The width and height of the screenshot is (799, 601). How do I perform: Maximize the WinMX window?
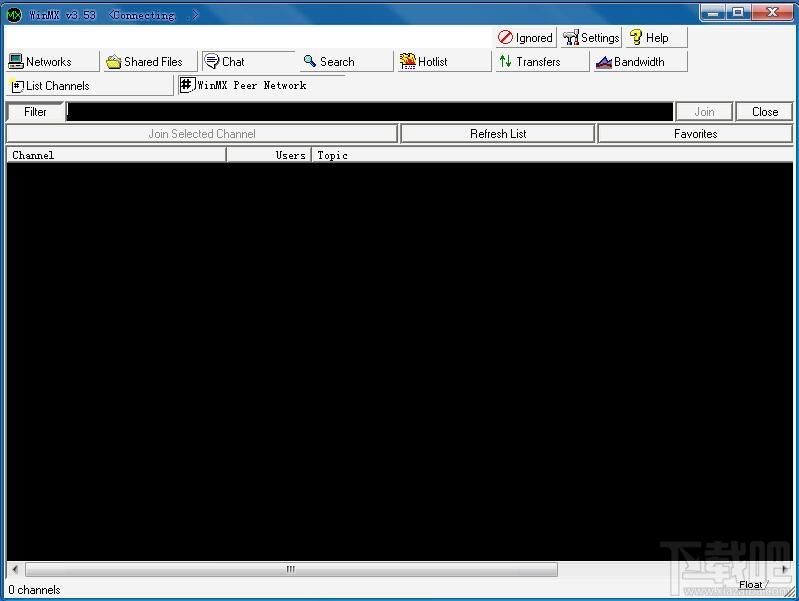[x=738, y=12]
